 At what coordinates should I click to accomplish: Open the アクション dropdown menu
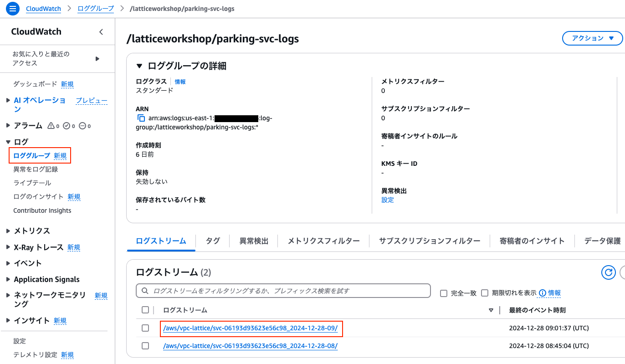coord(593,38)
